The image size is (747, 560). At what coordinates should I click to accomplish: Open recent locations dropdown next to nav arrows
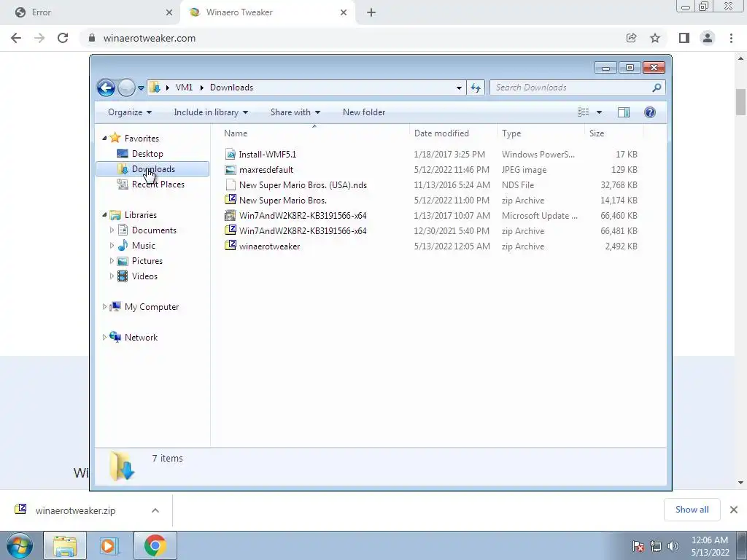tap(141, 87)
